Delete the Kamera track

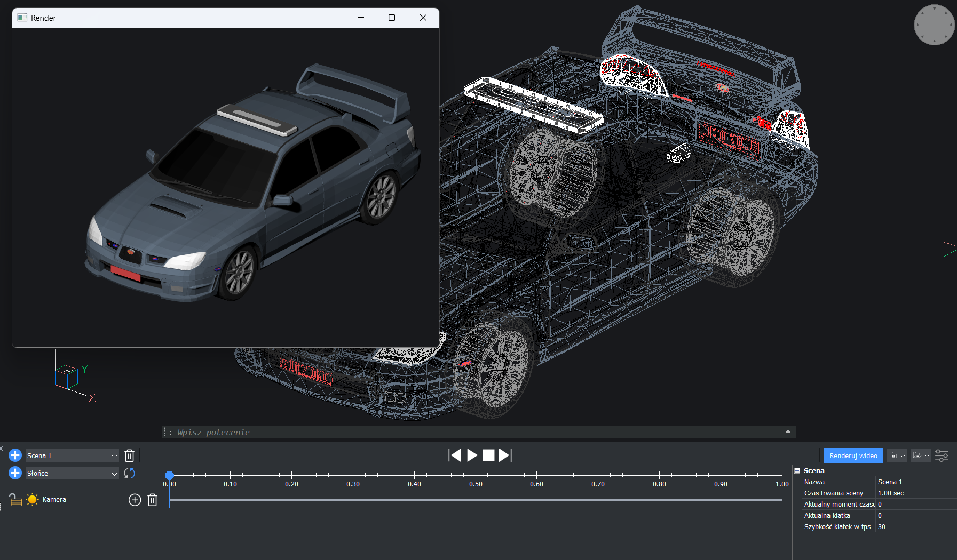coord(153,500)
